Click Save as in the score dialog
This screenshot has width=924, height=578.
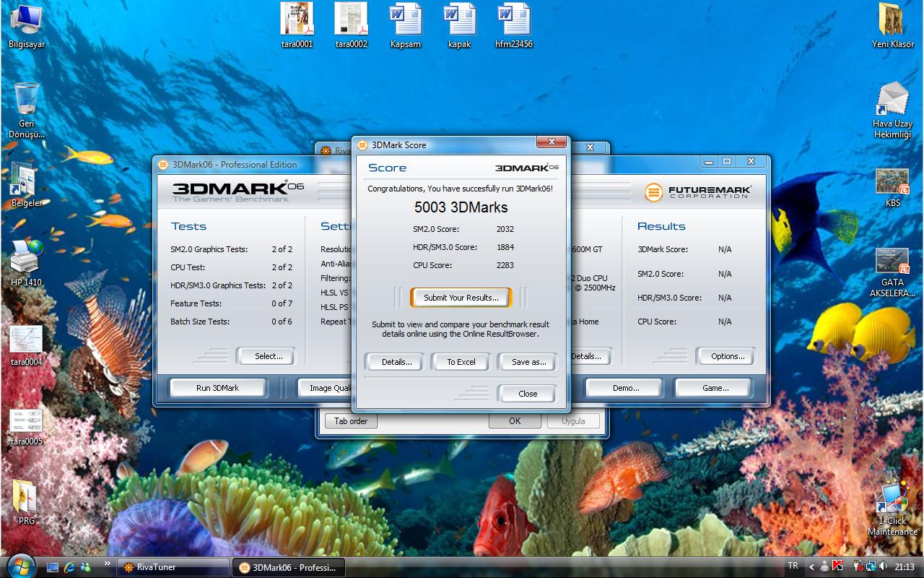(x=528, y=362)
